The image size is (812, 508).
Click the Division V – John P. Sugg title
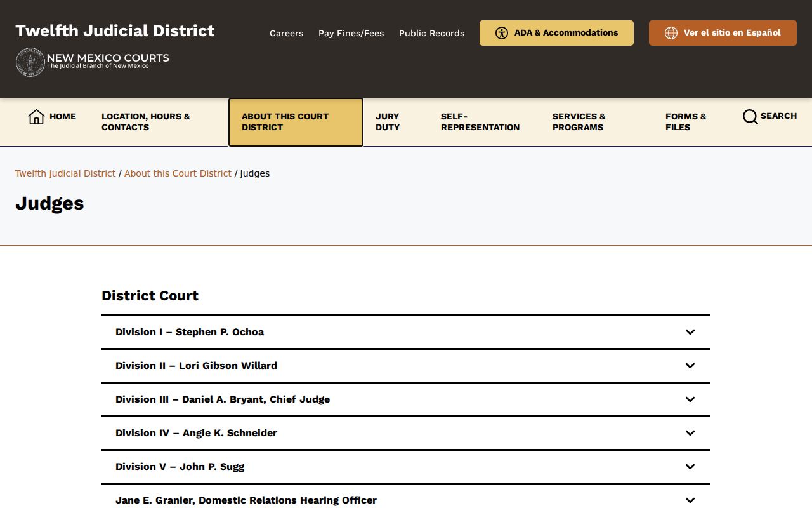tap(180, 467)
